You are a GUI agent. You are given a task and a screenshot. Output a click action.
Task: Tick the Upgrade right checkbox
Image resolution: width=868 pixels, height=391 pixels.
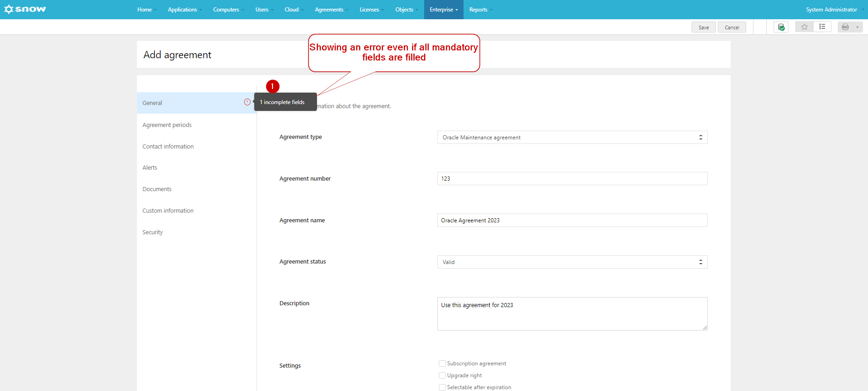(442, 375)
